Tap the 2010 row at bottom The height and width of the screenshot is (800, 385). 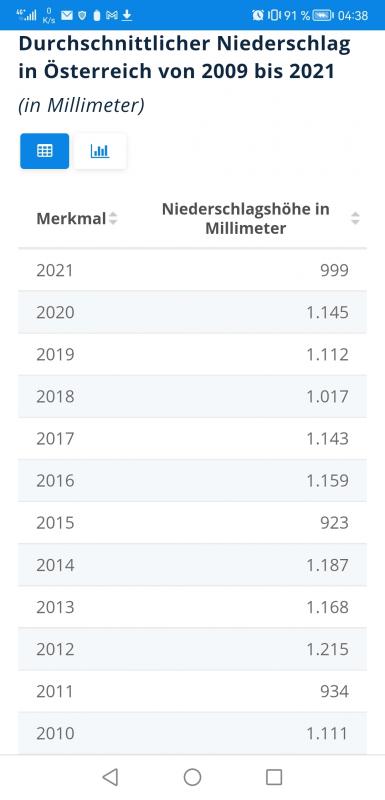tap(192, 733)
